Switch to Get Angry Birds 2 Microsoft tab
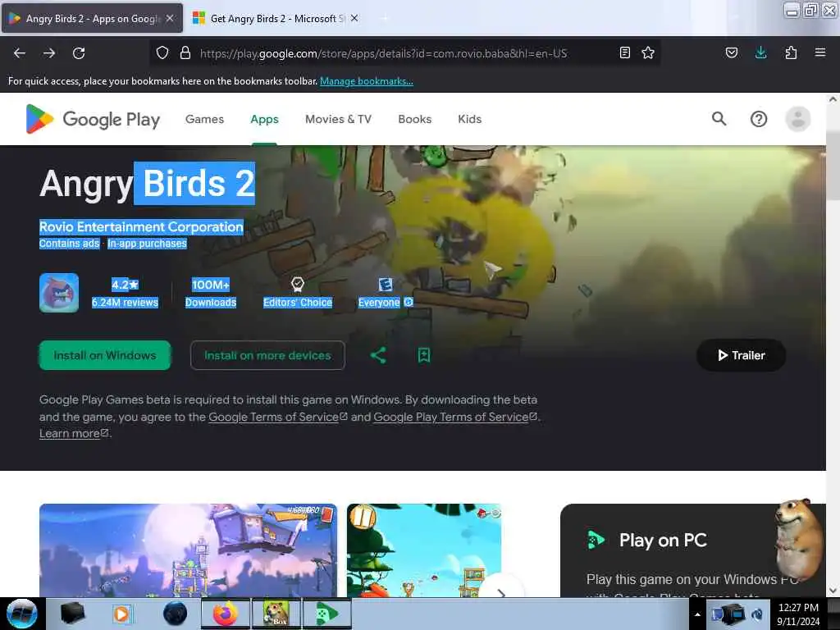Screen dimensions: 840x630 (276, 19)
